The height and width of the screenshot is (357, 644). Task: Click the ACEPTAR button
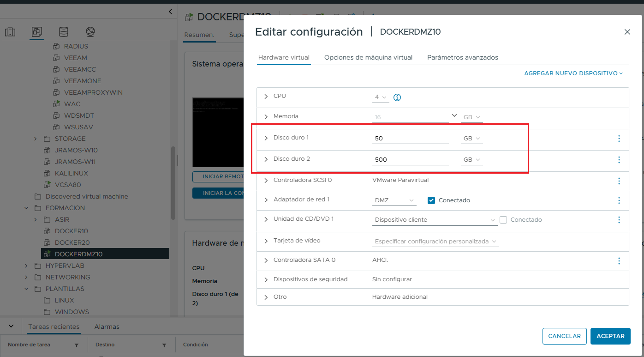click(x=610, y=336)
